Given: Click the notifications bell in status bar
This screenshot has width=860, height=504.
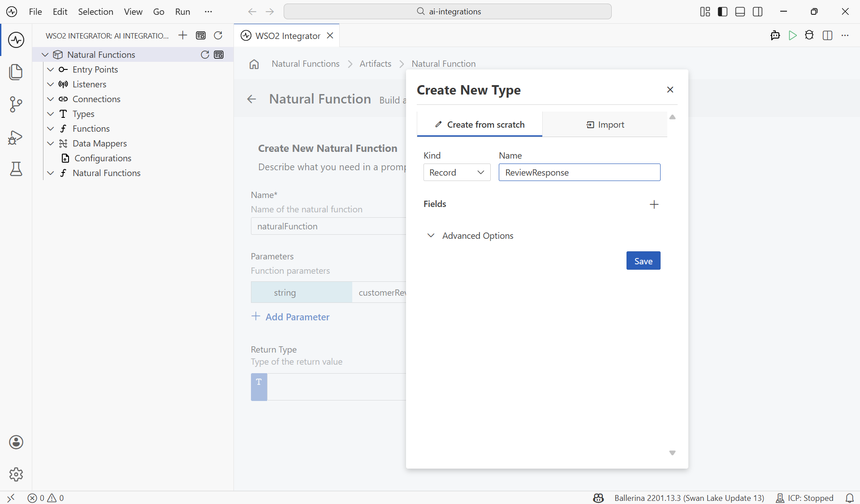Looking at the screenshot, I should point(850,498).
